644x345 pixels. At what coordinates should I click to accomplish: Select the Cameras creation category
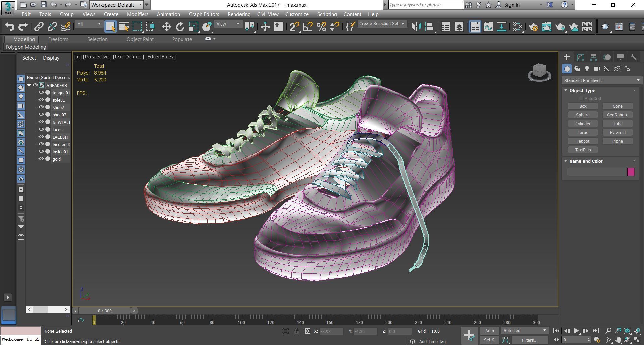point(597,69)
